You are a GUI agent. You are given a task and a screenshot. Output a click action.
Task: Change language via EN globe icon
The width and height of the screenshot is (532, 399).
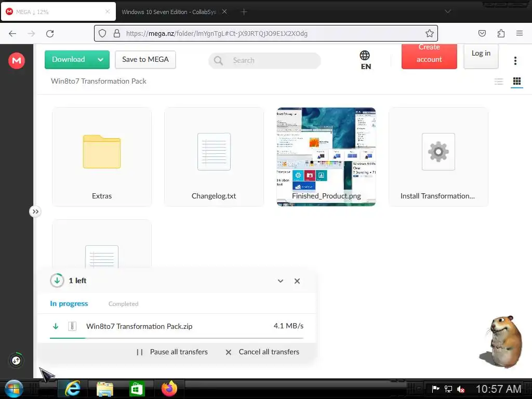pyautogui.click(x=365, y=60)
